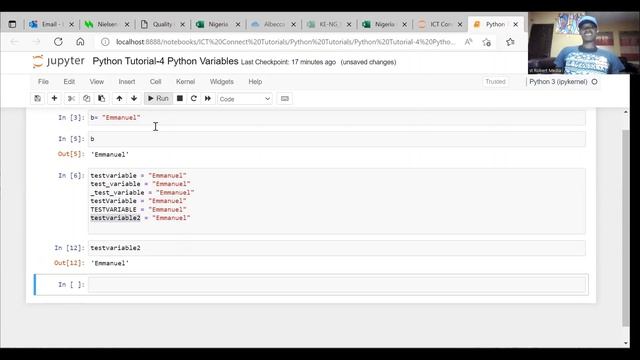Click scrollbar down arrow
This screenshot has width=640, height=360.
tap(626, 343)
